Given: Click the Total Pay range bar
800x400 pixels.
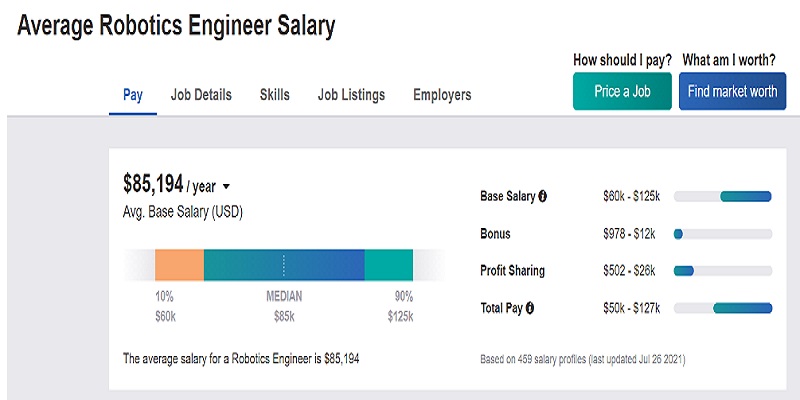Looking at the screenshot, I should 723,308.
